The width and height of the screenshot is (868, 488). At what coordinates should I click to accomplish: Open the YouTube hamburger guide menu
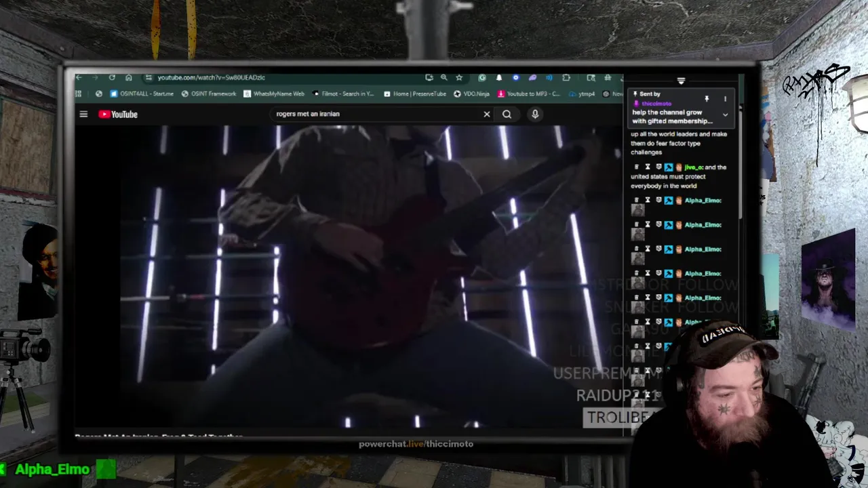tap(83, 114)
